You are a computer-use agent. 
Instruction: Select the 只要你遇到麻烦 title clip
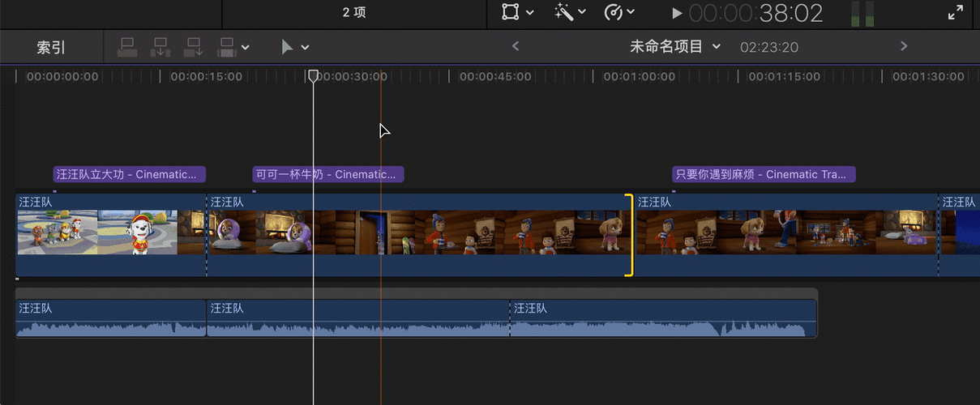[x=764, y=174]
